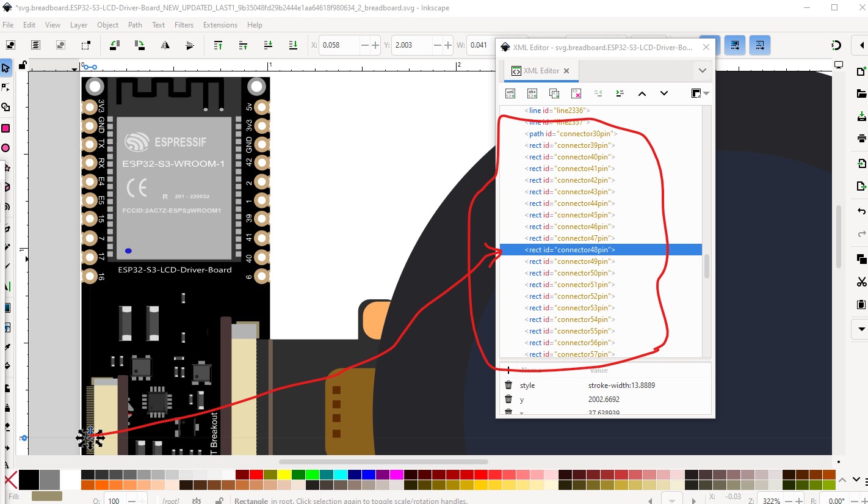Image resolution: width=868 pixels, height=504 pixels.
Task: Flip selection horizontally using the toolbar icon
Action: point(165,45)
